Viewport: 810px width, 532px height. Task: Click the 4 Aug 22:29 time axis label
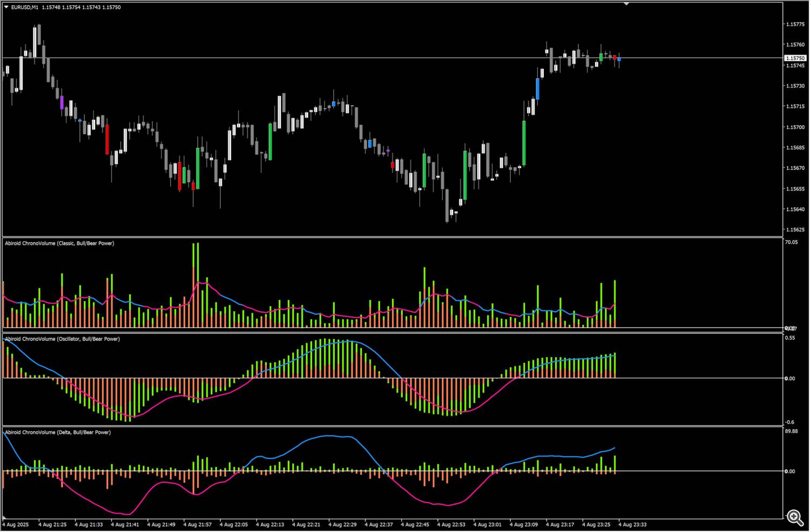pos(342,524)
